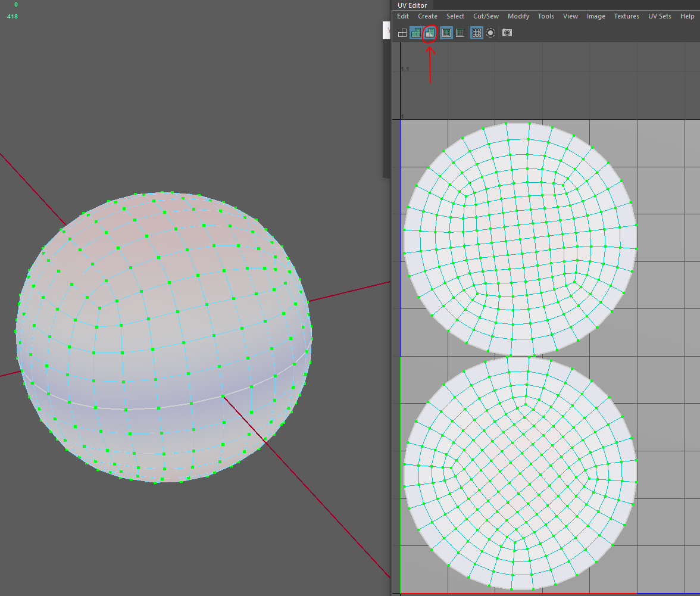Click the isolate select dashed-circle icon

point(490,33)
